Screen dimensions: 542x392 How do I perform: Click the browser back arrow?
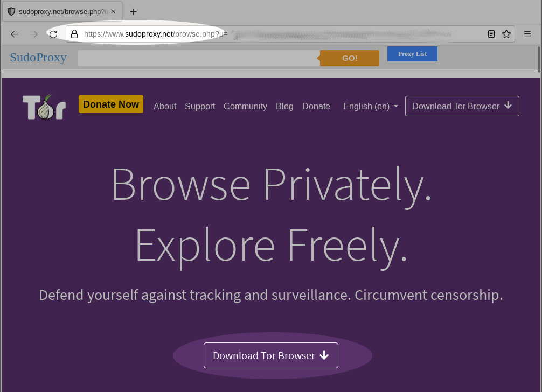15,34
